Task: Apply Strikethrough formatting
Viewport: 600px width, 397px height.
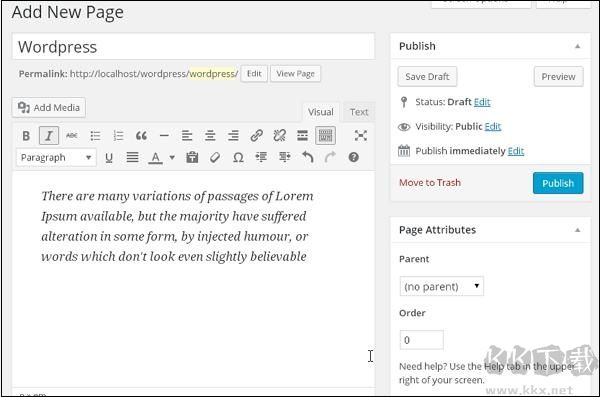Action: click(72, 136)
